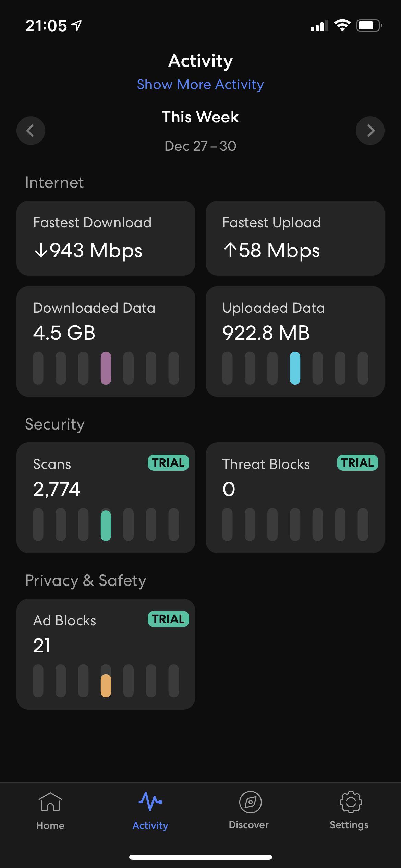Tap the cellular signal bars icon
Image resolution: width=401 pixels, height=868 pixels.
pos(319,26)
